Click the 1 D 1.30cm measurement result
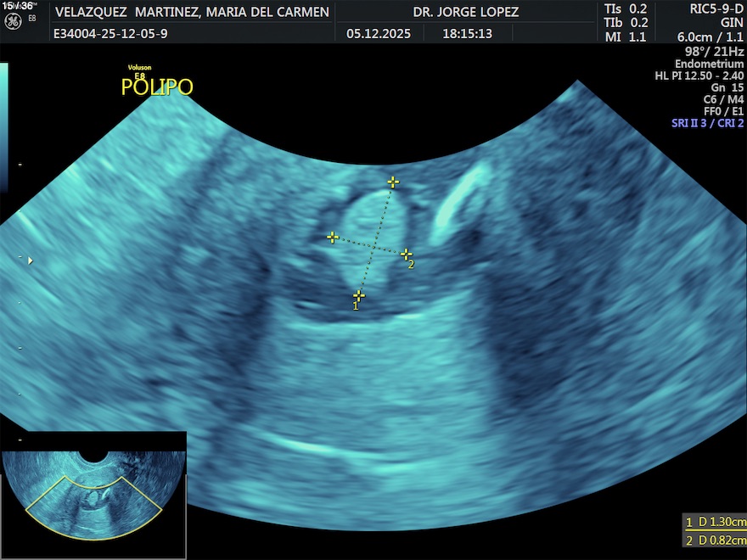Viewport: 747px width, 560px height. pyautogui.click(x=716, y=522)
